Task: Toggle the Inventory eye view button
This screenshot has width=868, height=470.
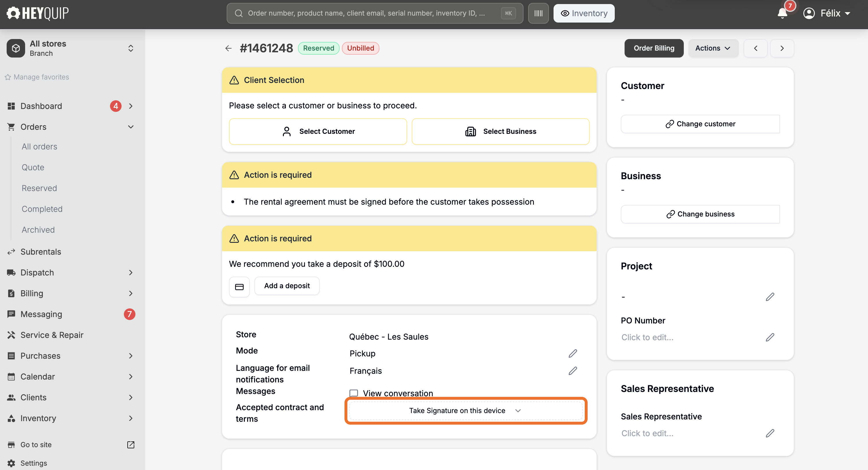Action: [584, 13]
